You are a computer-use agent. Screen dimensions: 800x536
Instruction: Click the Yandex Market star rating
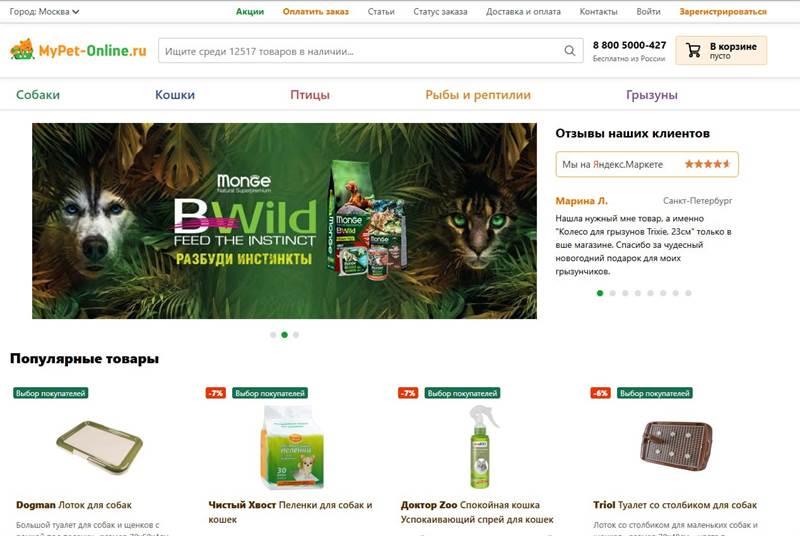point(707,164)
